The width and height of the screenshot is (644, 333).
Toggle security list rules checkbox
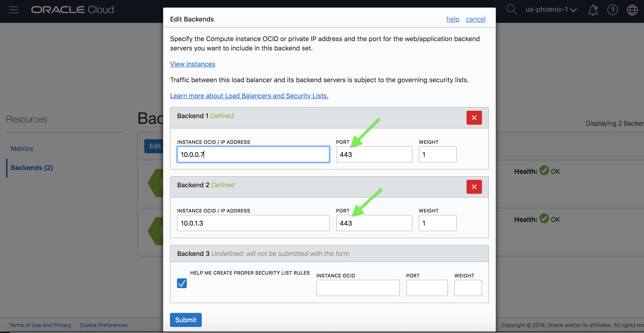[x=182, y=283]
